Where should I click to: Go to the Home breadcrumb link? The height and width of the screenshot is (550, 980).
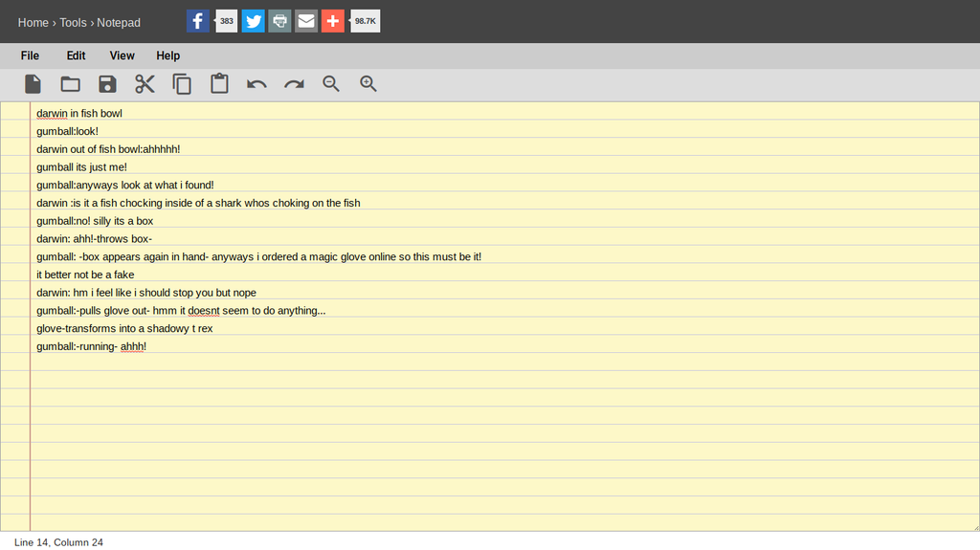33,23
